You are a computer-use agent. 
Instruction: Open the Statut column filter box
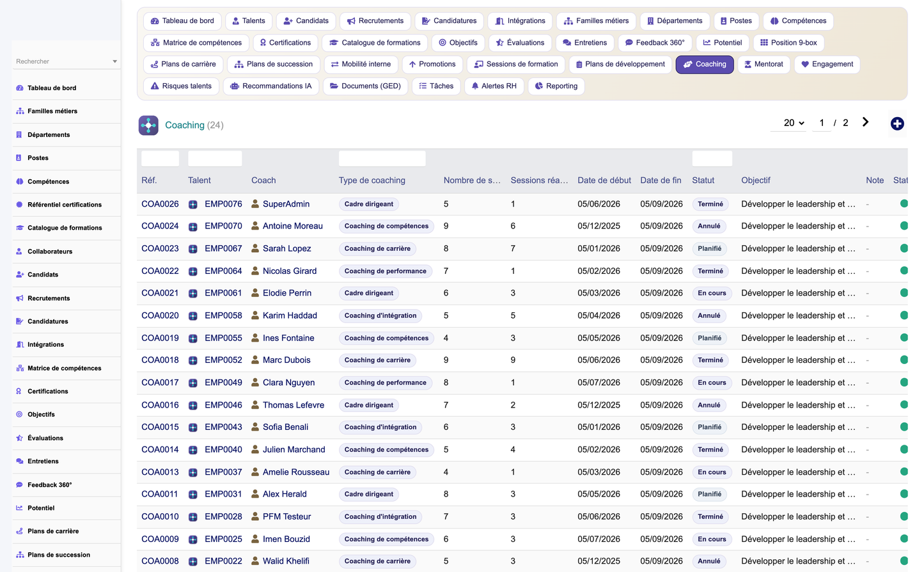click(712, 159)
